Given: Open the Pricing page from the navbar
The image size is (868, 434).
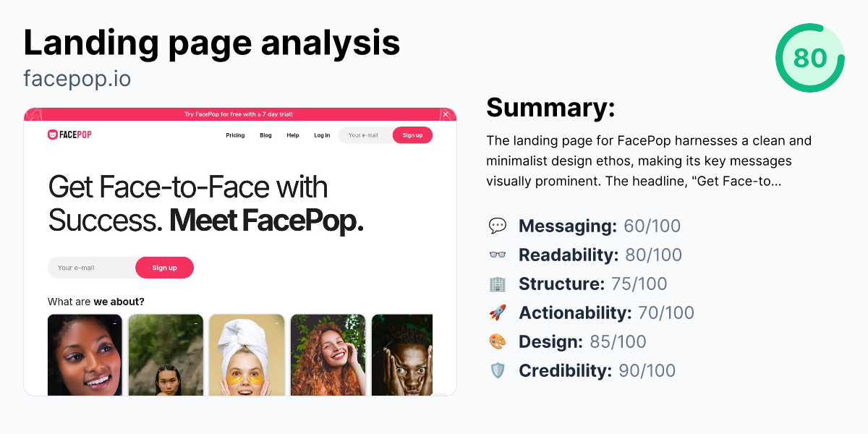Looking at the screenshot, I should (x=235, y=135).
